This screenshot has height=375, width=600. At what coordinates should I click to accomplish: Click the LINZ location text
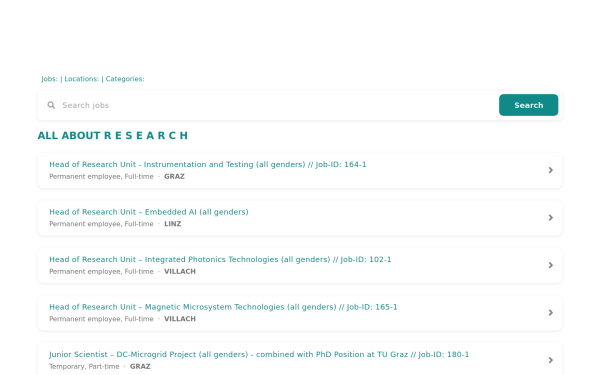(173, 224)
